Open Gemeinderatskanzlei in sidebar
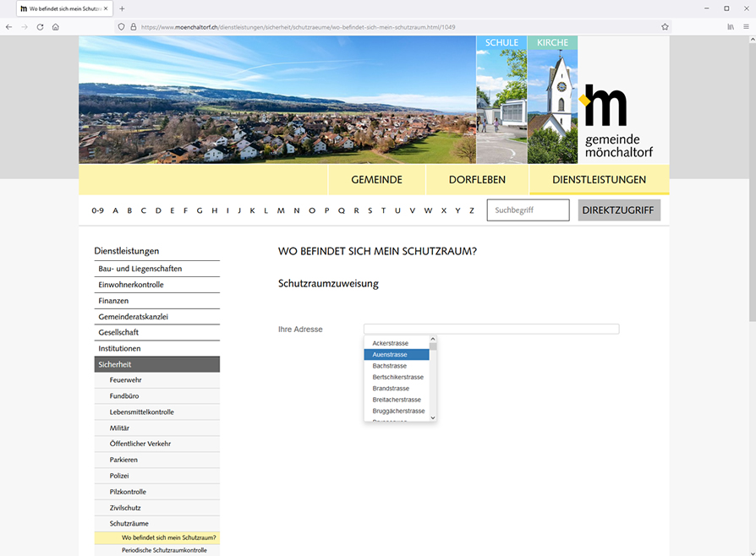Screen dimensions: 756x556 pos(157,317)
